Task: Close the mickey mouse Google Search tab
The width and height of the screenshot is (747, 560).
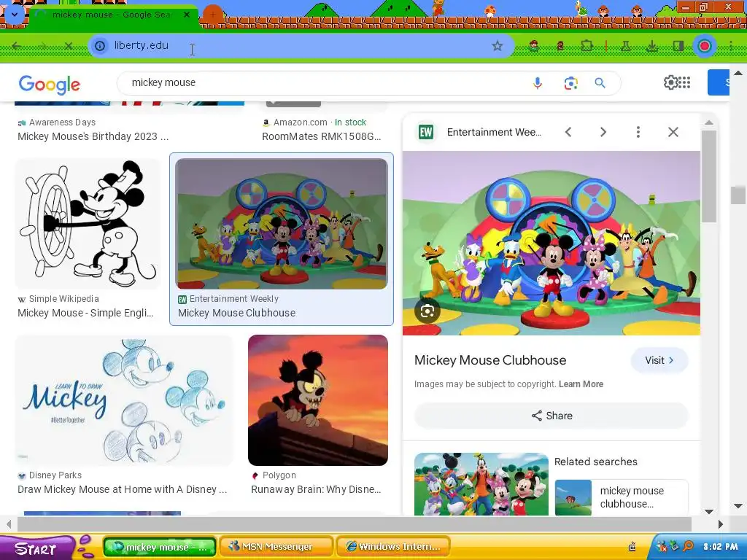Action: coord(187,15)
